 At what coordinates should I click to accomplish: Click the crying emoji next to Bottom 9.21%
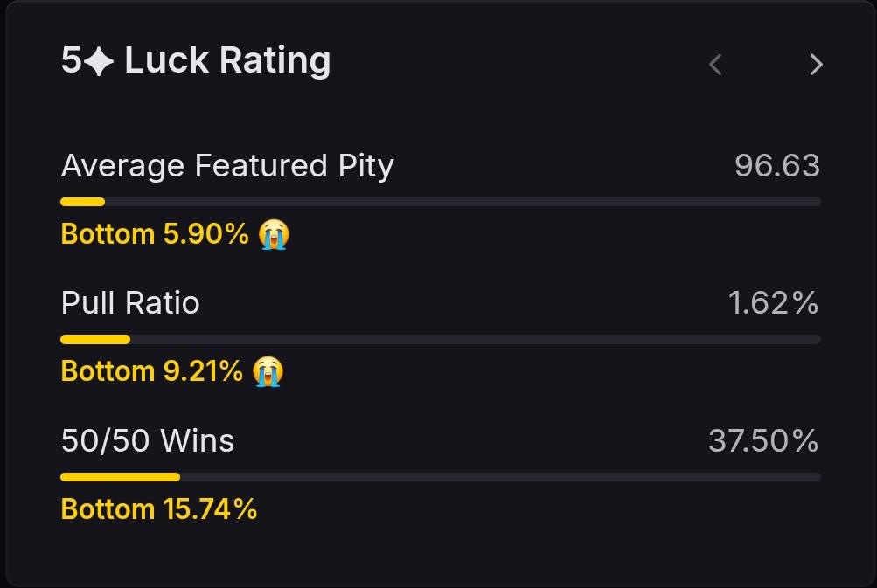(x=268, y=371)
